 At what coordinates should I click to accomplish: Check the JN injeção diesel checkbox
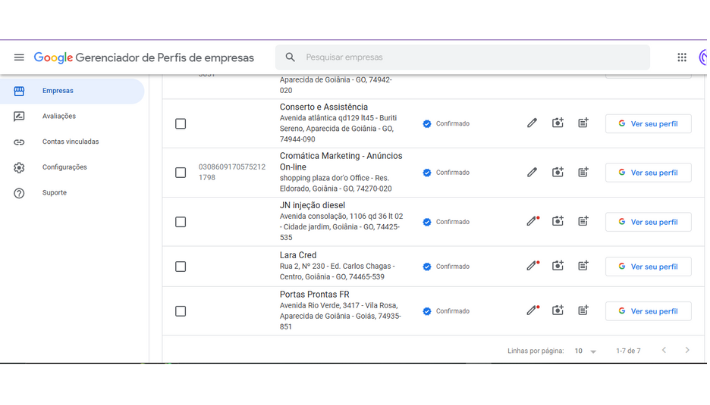[x=181, y=222]
